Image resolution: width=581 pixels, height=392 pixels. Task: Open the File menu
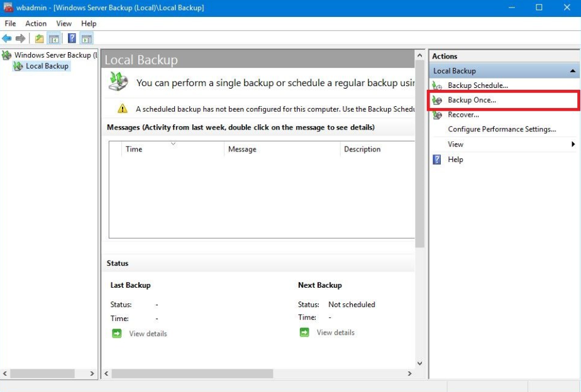10,23
